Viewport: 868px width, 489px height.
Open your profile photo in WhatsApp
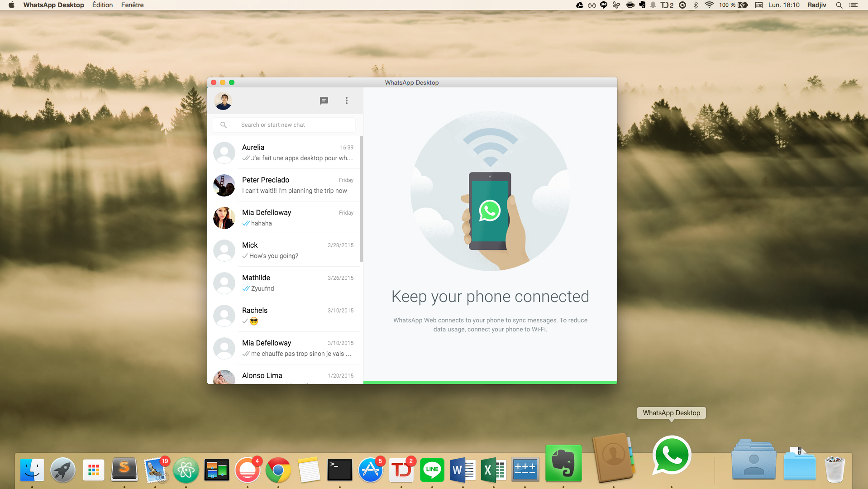pyautogui.click(x=223, y=101)
